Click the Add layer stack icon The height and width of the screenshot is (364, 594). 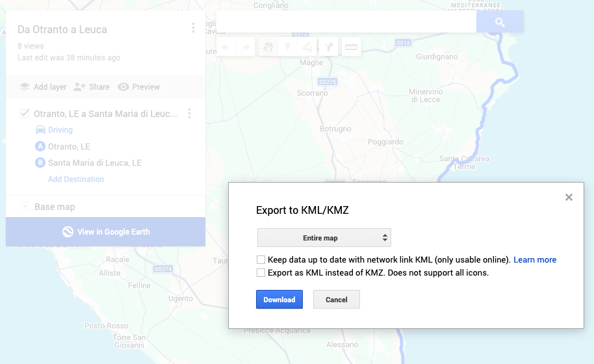click(25, 86)
